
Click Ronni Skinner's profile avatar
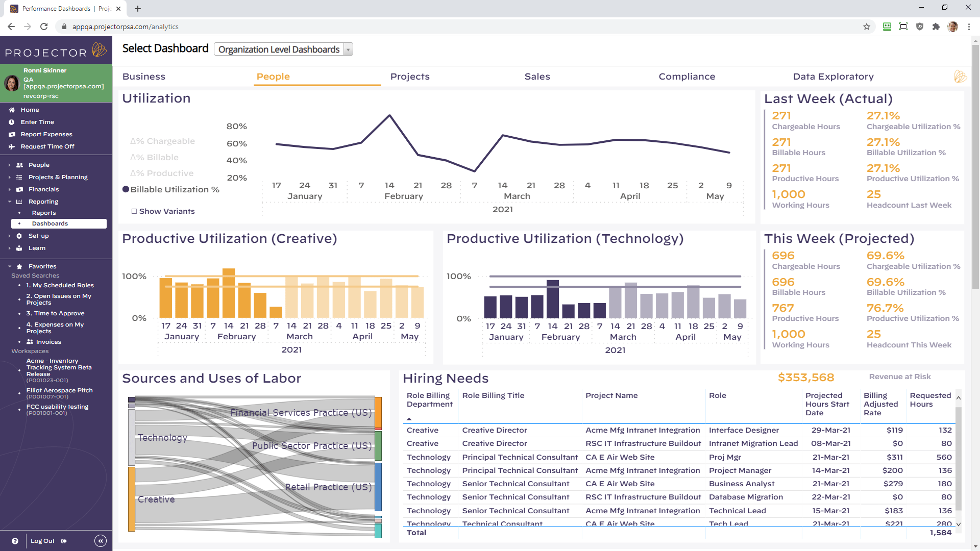[x=12, y=83]
